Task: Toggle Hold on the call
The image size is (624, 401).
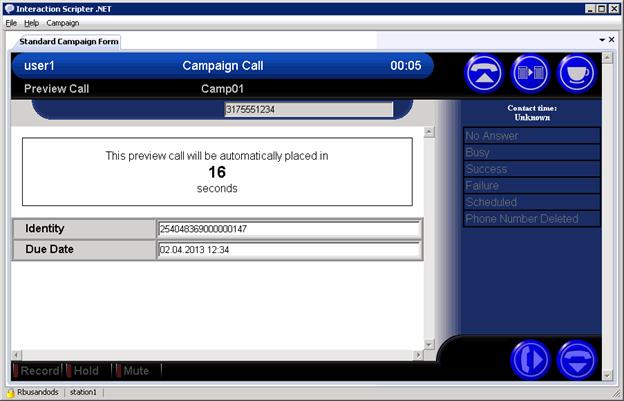Action: 82,371
